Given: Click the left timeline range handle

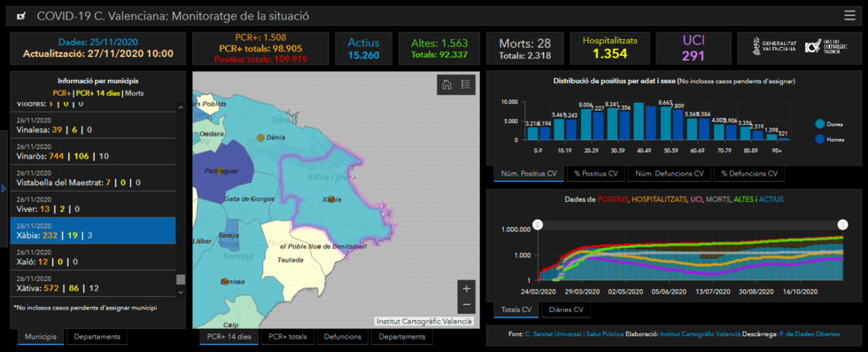Looking at the screenshot, I should point(537,224).
